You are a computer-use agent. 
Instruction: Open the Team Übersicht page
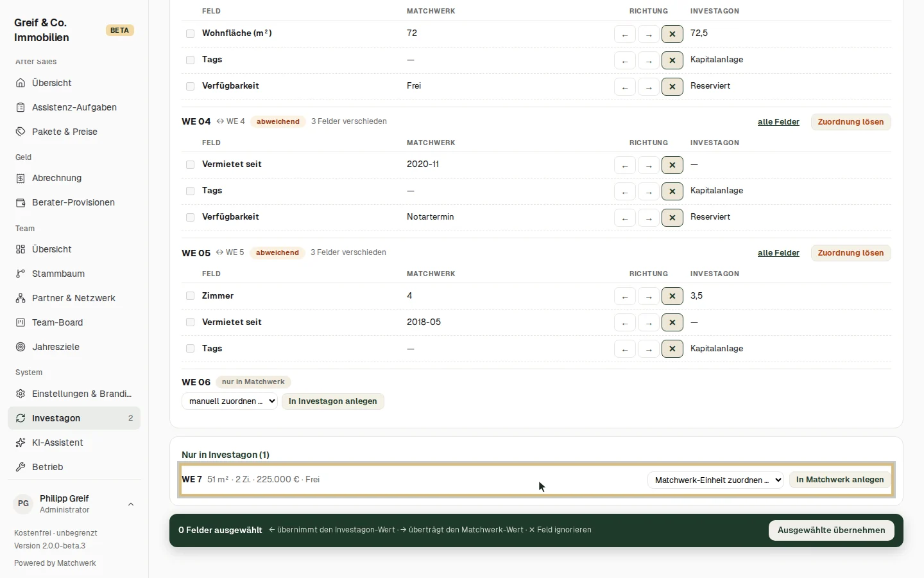coord(74,249)
